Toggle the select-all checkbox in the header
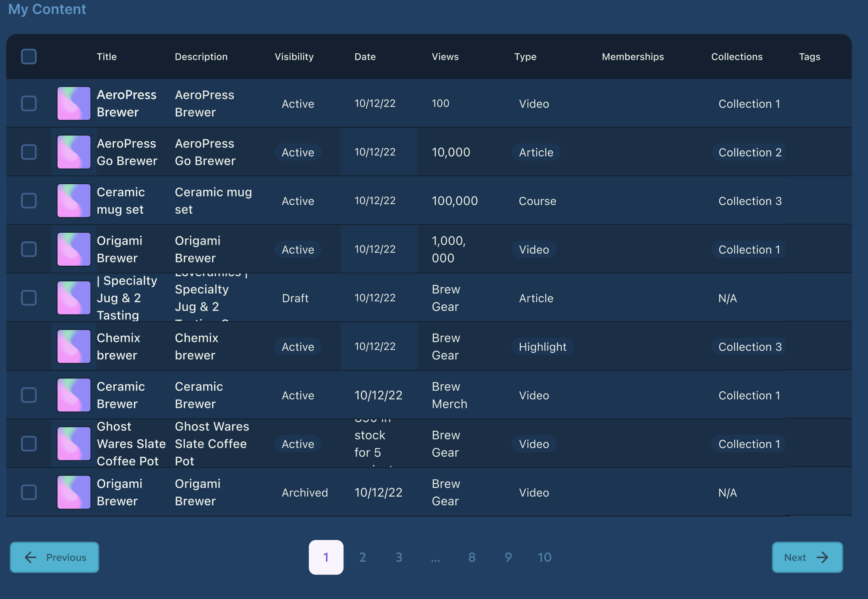868x599 pixels. 28,56
